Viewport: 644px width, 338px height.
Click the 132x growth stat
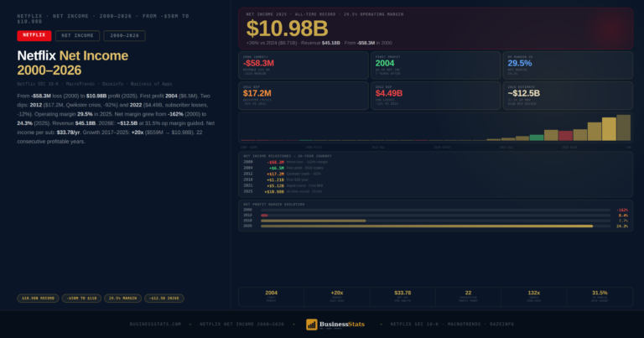point(534,297)
